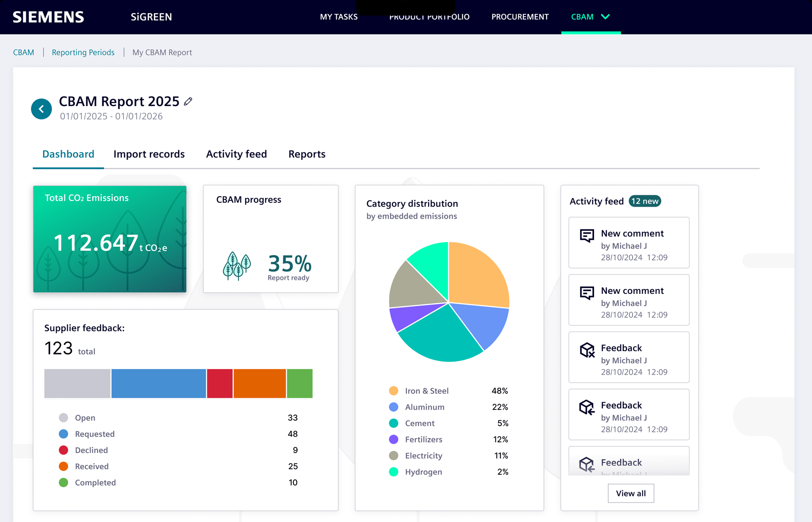
Task: Click the trees icon in CBAM progress
Action: 237,266
